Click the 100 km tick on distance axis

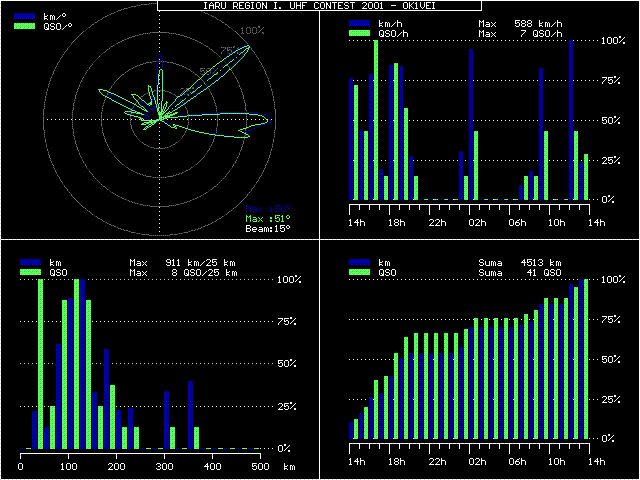pyautogui.click(x=69, y=467)
